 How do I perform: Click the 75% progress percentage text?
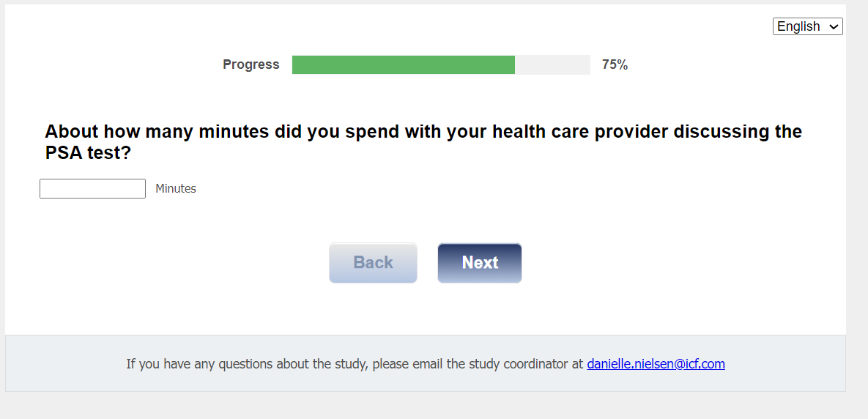click(x=615, y=64)
